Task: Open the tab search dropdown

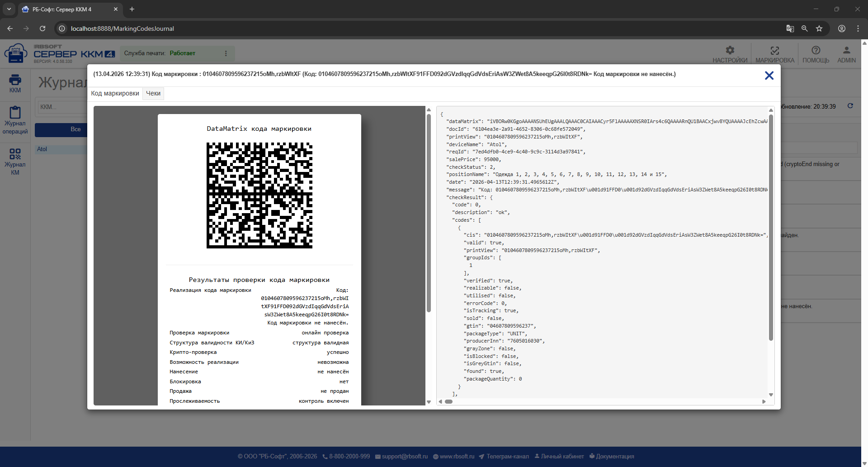Action: click(9, 9)
